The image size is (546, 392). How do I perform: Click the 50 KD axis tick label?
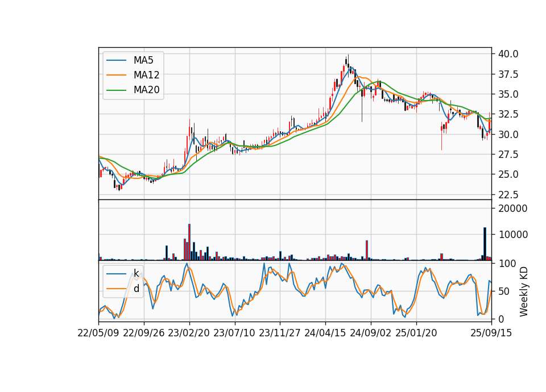pos(503,291)
